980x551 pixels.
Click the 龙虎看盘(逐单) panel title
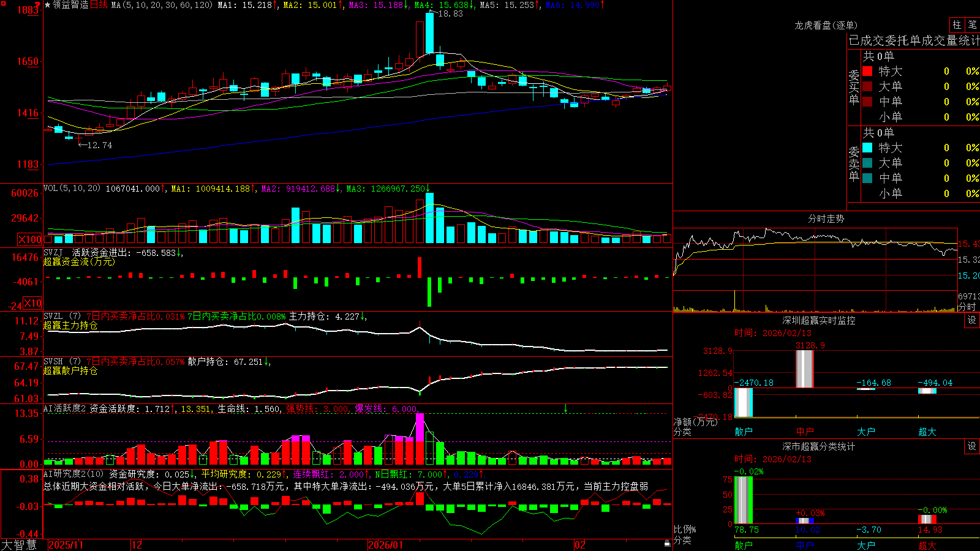826,25
